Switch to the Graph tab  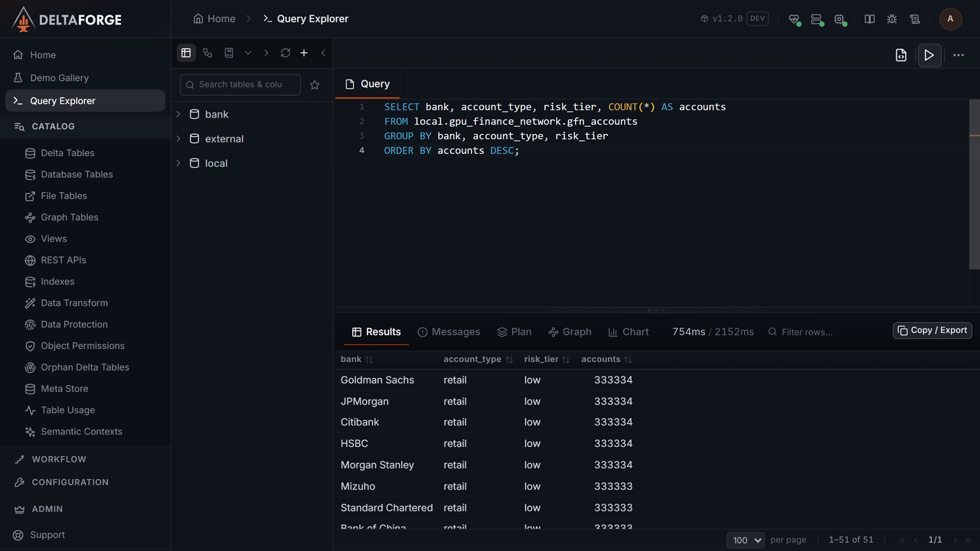[x=570, y=332]
